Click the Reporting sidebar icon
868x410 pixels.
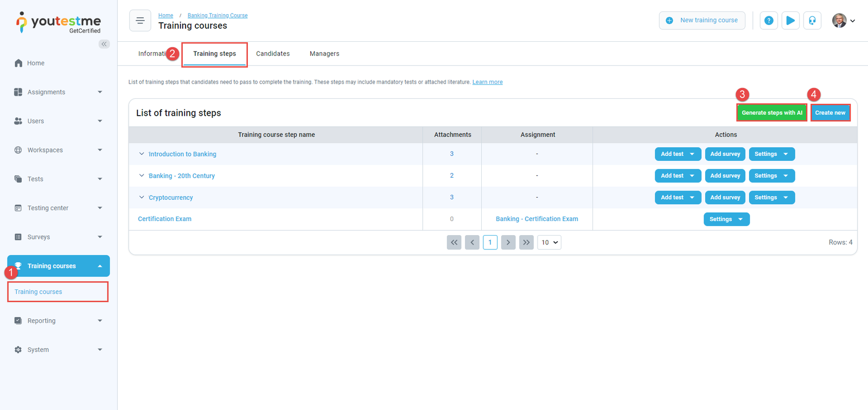point(18,320)
